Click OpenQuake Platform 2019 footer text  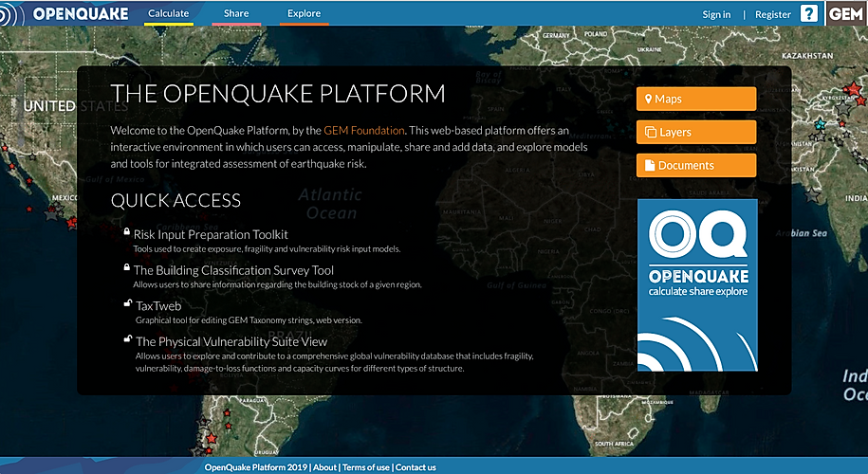[256, 467]
